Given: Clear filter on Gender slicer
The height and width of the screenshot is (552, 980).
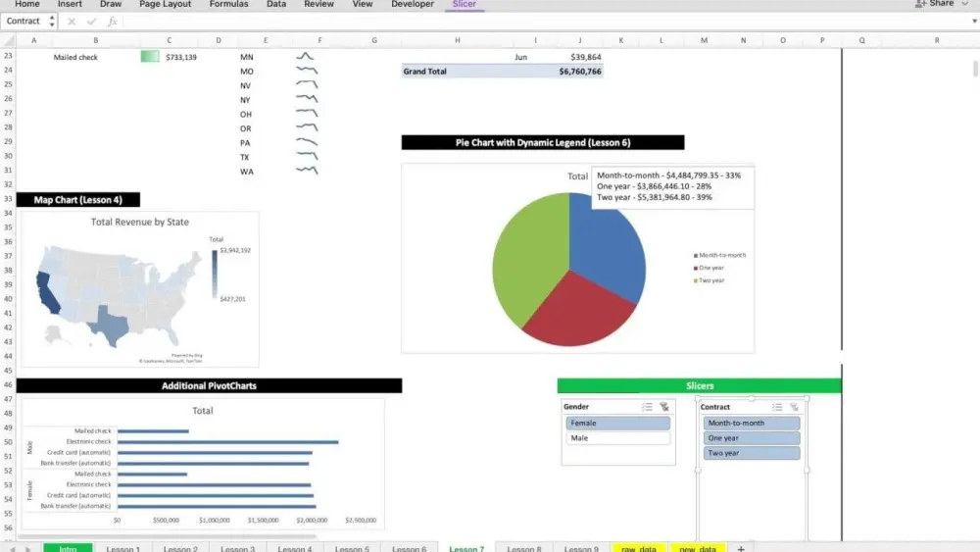Looking at the screenshot, I should [x=664, y=407].
